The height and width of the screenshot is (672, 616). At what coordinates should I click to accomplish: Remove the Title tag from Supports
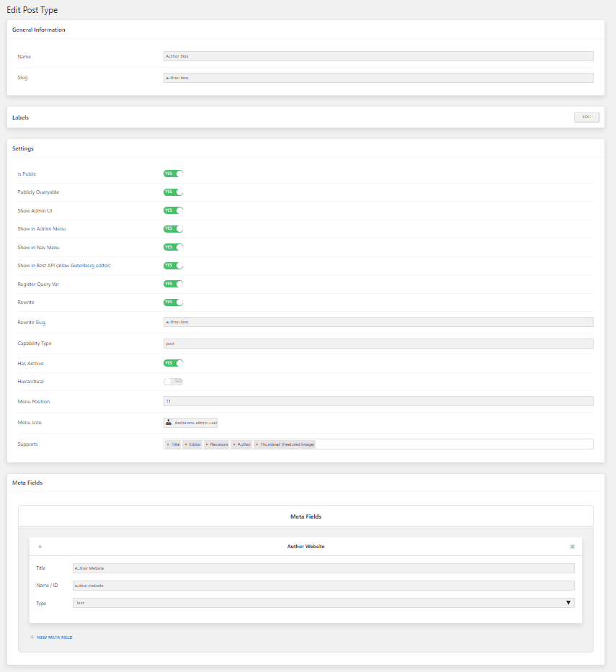tap(168, 444)
